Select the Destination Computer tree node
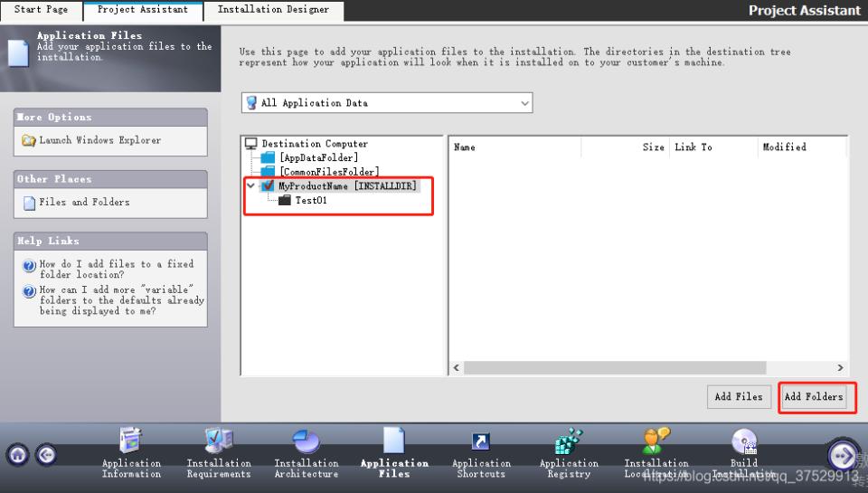Image resolution: width=868 pixels, height=493 pixels. pyautogui.click(x=315, y=144)
